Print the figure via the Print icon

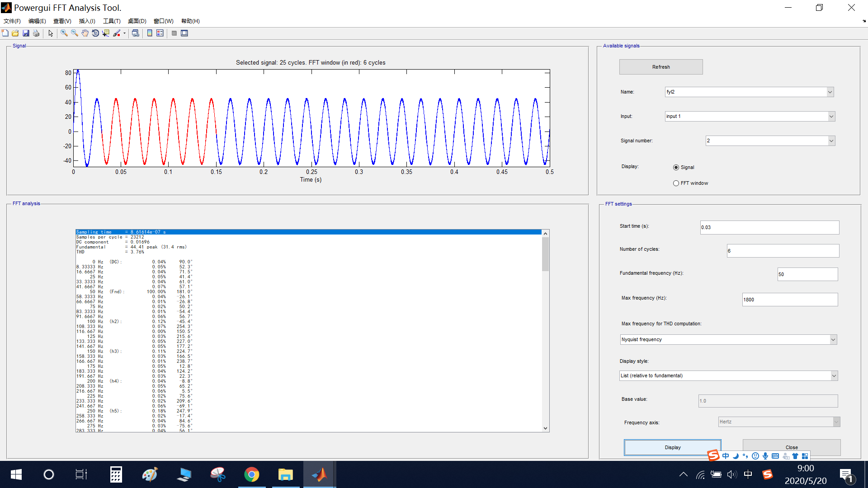36,33
